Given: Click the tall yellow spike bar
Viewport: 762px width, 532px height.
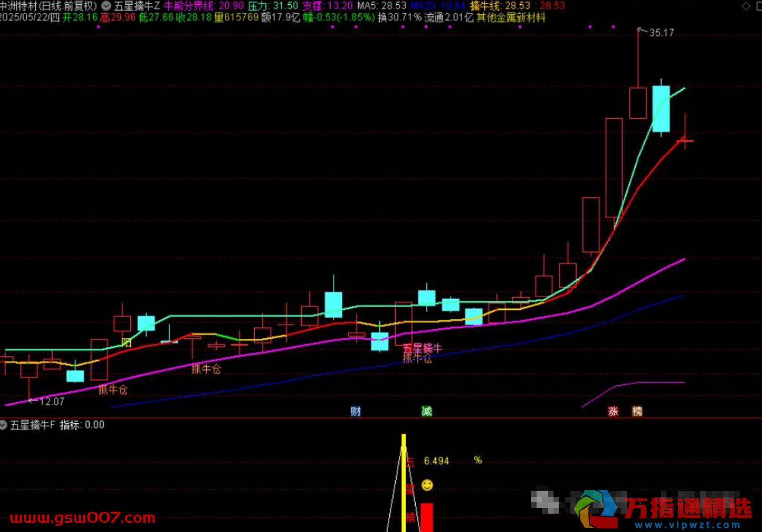Looking at the screenshot, I should 403,483.
